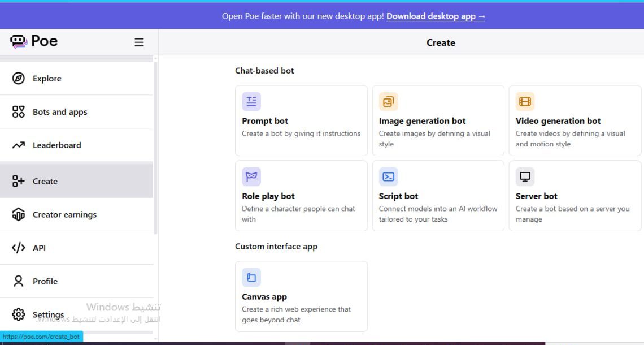Screen dimensions: 644x345
Task: Click the Download desktop app link
Action: (x=436, y=16)
